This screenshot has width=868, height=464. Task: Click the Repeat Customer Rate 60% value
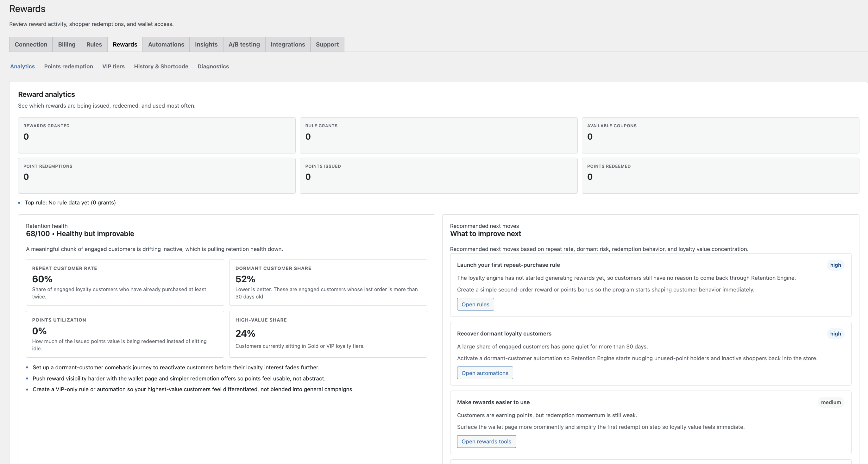[42, 279]
